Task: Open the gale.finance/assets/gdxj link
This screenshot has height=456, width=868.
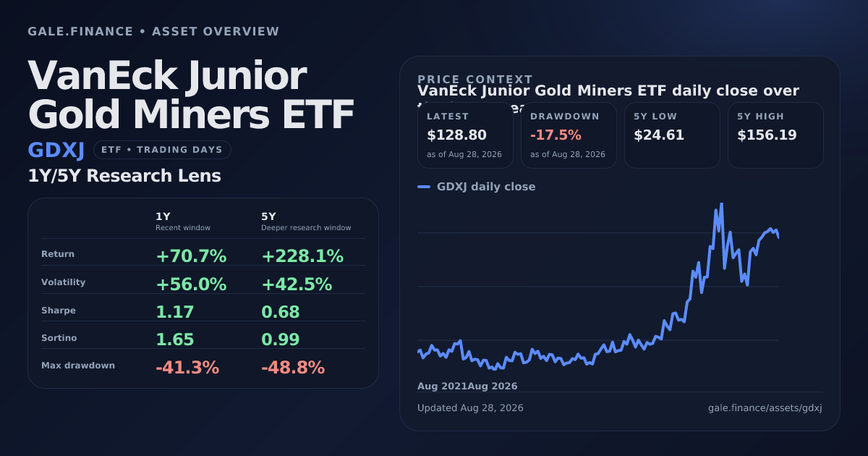Action: [765, 408]
